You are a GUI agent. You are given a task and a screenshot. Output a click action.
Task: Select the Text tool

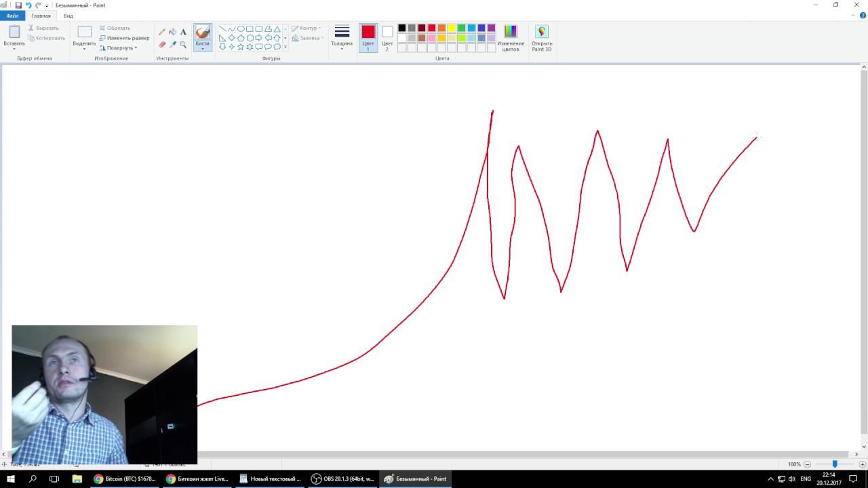[183, 32]
